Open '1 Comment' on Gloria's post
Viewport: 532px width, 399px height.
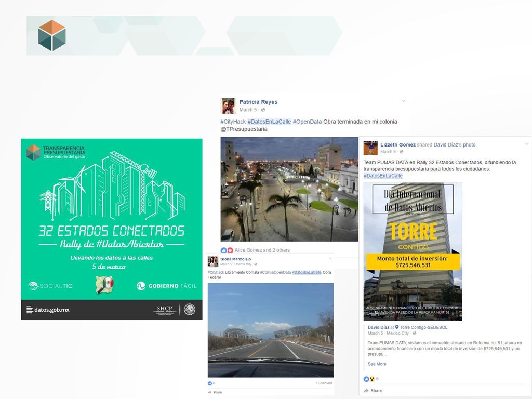(324, 383)
